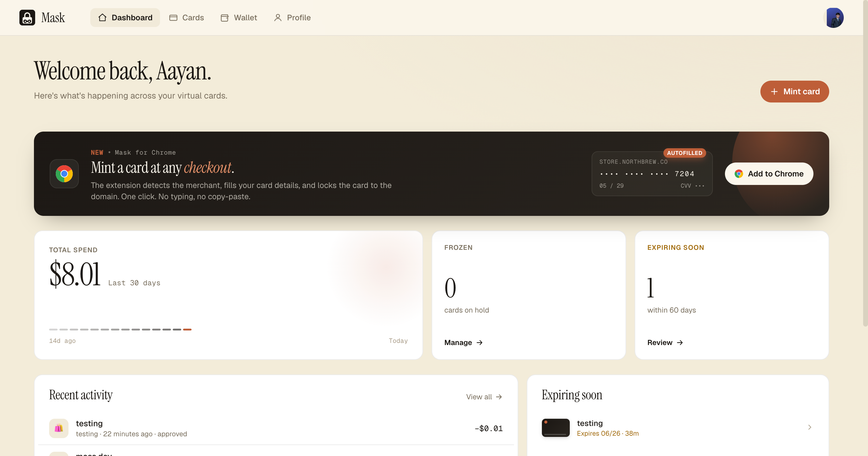
Task: Click the 'within 60 days' text
Action: tap(671, 310)
